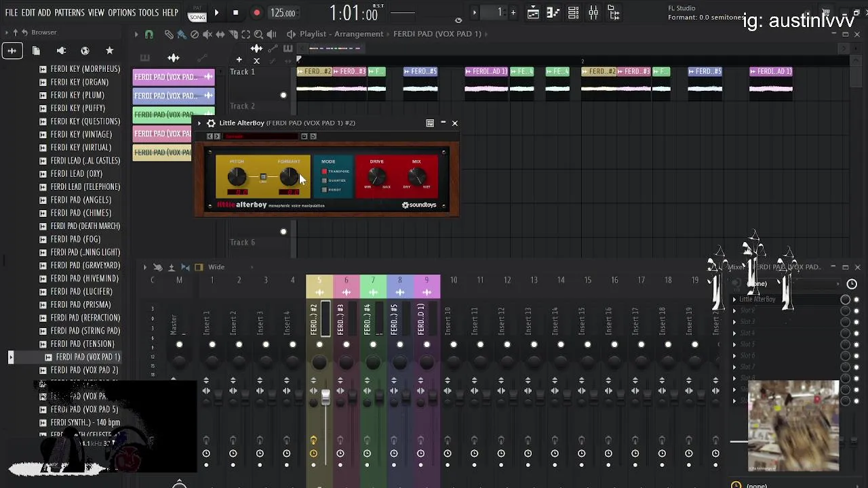This screenshot has height=488, width=868.
Task: Open the FILE menu
Action: pyautogui.click(x=12, y=13)
